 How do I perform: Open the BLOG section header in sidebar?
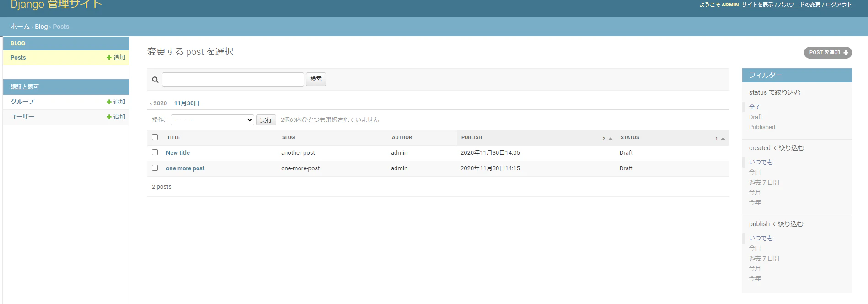point(18,43)
